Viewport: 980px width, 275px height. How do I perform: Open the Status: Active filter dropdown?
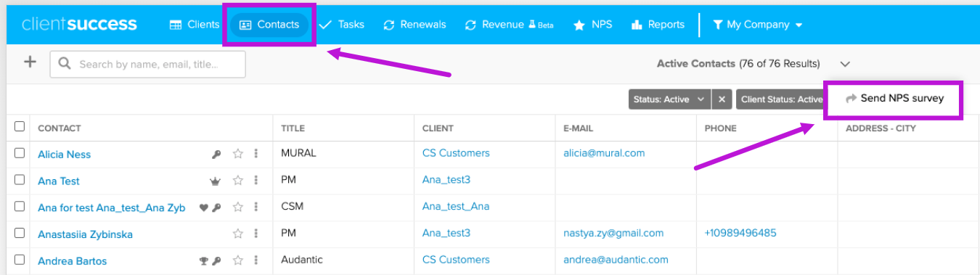669,99
